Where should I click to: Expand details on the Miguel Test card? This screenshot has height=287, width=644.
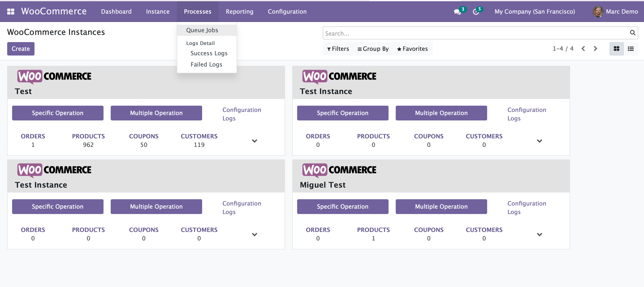(540, 234)
